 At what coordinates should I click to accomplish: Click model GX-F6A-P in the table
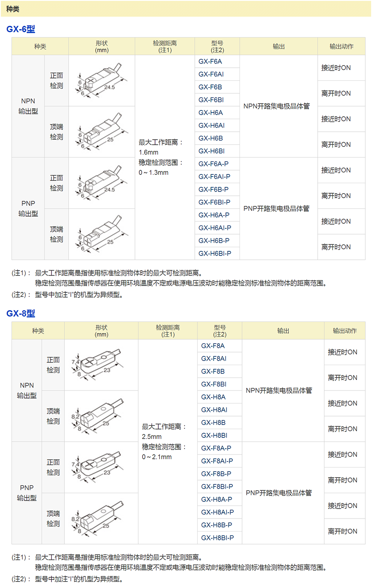(213, 164)
